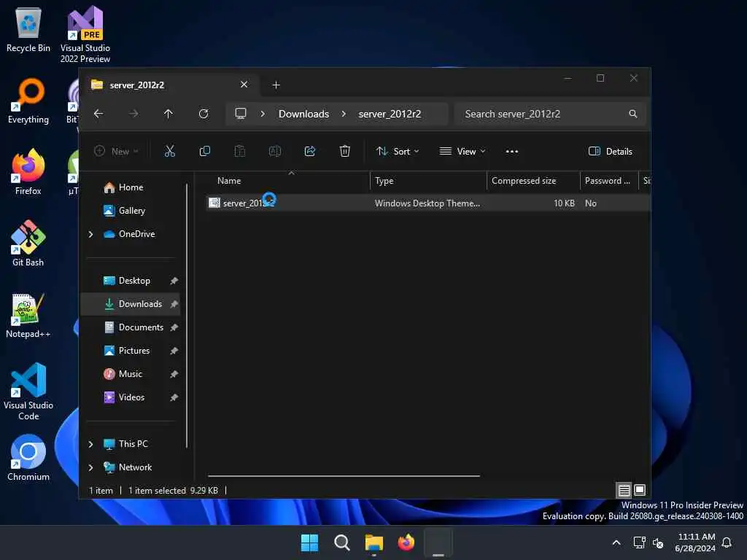The width and height of the screenshot is (747, 560).
Task: Expand the This PC tree node
Action: coord(90,444)
